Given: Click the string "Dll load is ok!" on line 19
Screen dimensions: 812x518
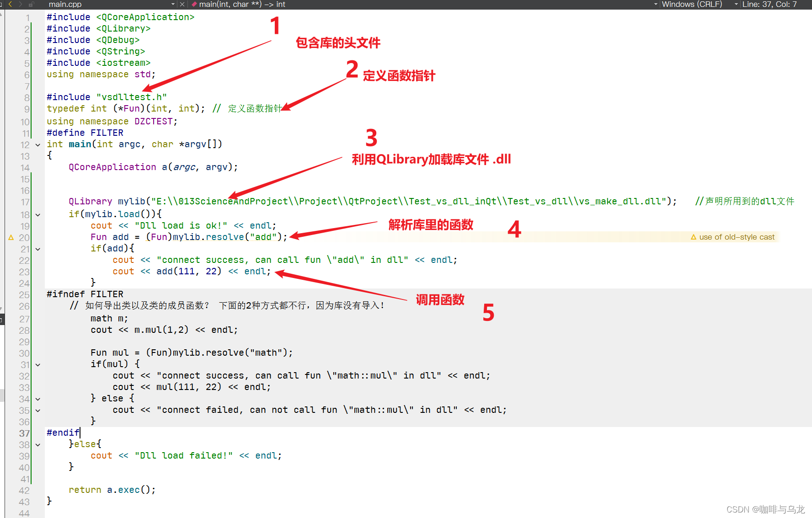Looking at the screenshot, I should (x=181, y=225).
